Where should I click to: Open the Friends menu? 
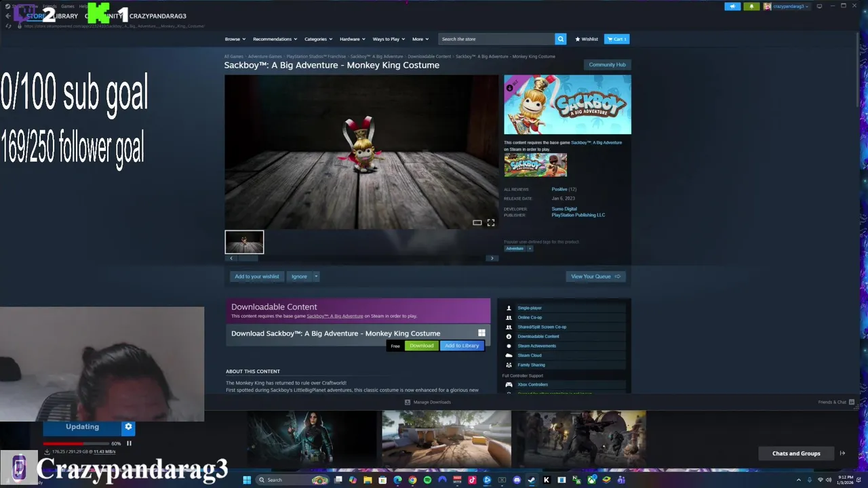tap(50, 6)
